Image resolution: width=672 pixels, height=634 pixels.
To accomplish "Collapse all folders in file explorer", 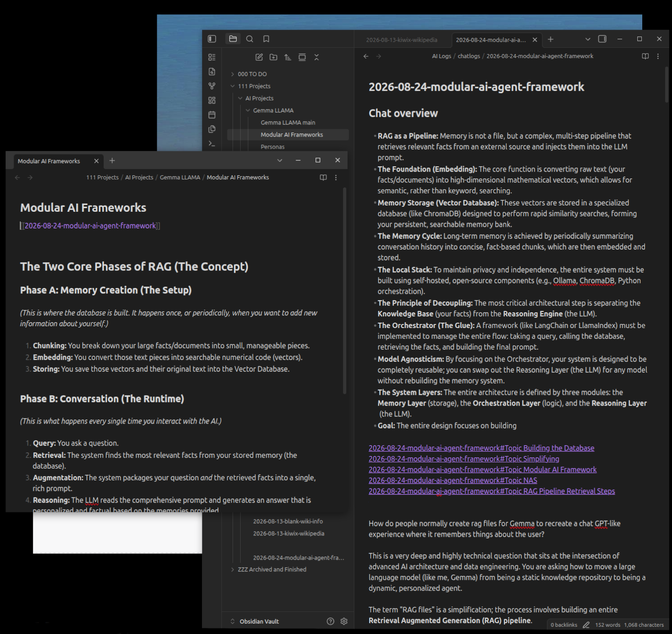I will tap(316, 57).
